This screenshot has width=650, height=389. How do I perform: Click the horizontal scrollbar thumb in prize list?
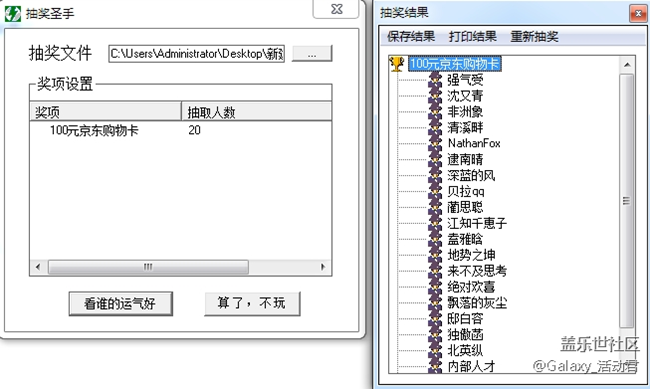[148, 267]
